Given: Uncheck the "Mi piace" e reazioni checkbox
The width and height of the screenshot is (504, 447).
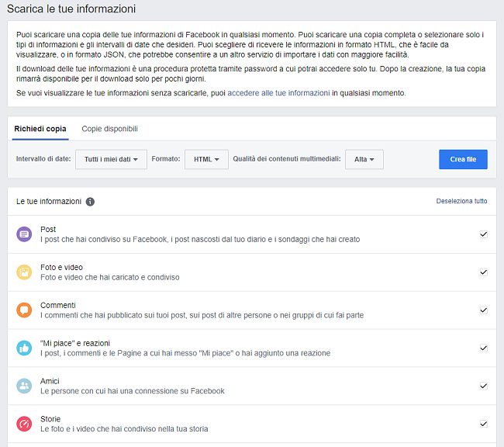Looking at the screenshot, I should (483, 348).
